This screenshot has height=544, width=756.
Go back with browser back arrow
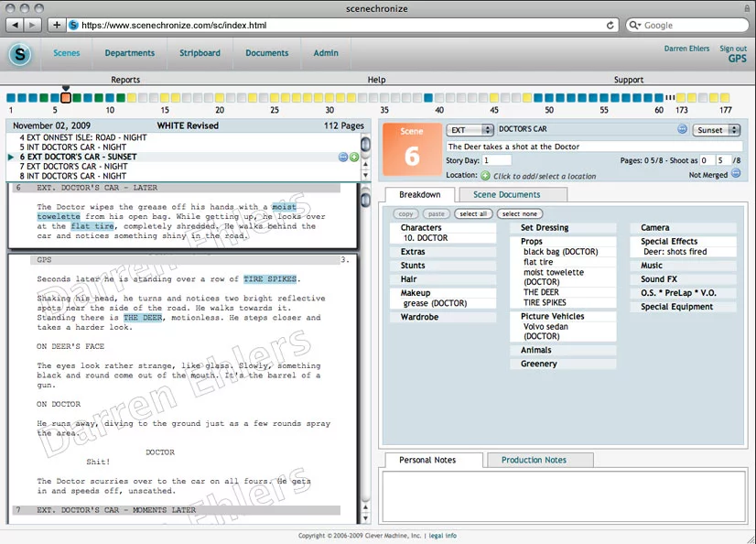(16, 25)
